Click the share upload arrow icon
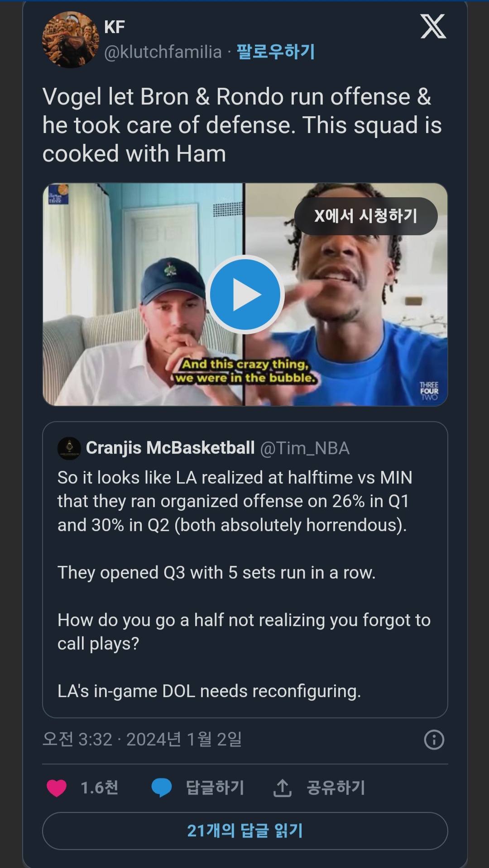 tap(282, 788)
